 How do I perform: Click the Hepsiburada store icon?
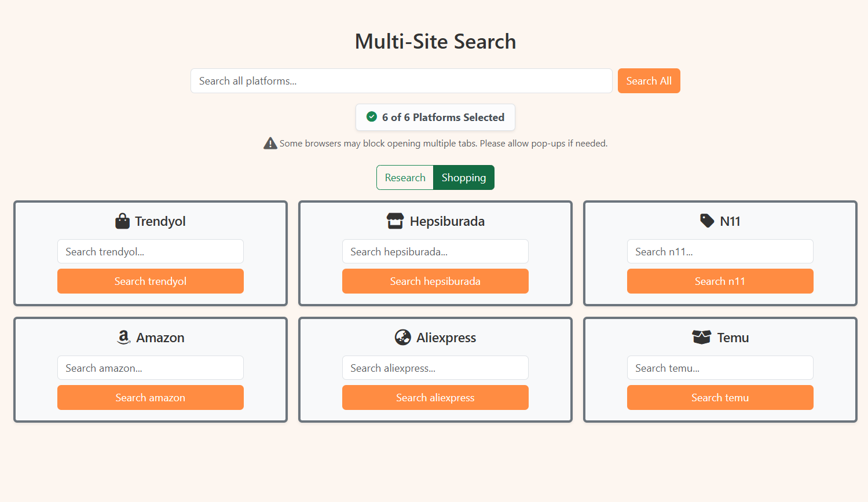tap(395, 221)
